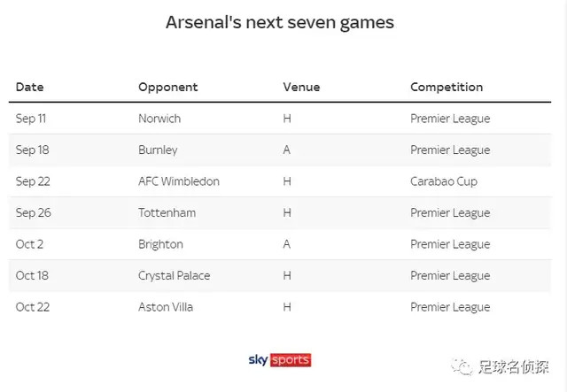Click the Date column header
The image size is (567, 392).
[29, 87]
